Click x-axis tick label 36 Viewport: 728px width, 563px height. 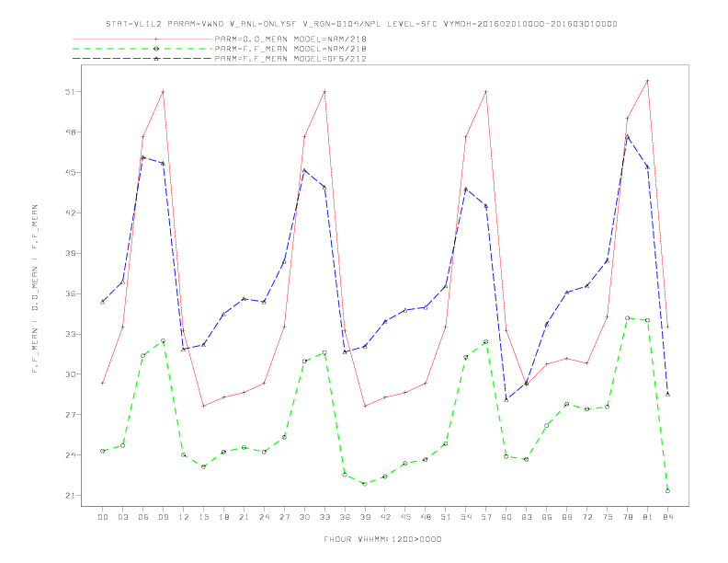345,517
